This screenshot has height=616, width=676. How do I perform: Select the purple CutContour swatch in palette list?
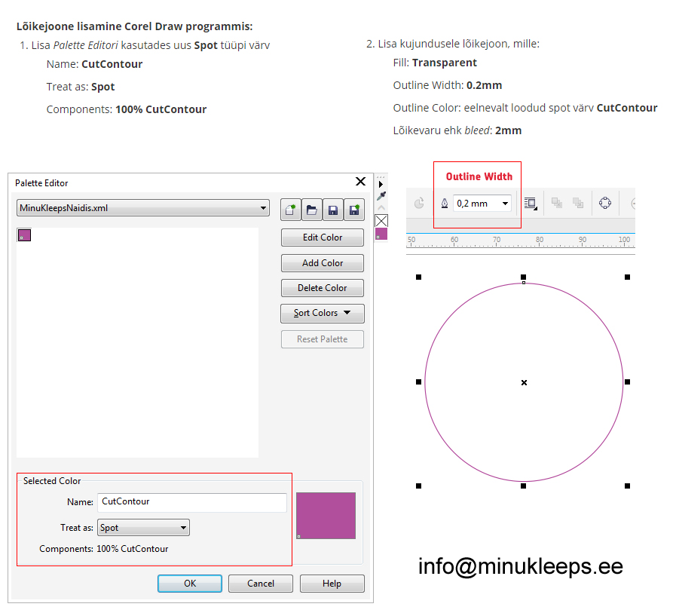click(24, 235)
